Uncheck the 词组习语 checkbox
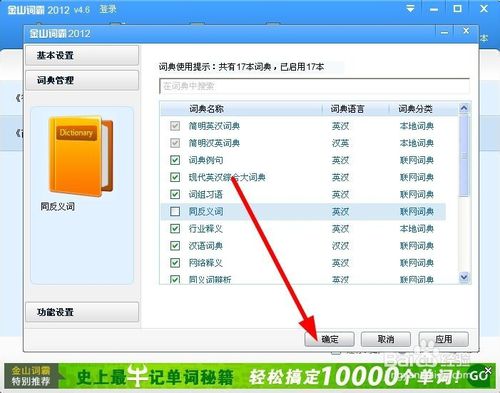Image resolution: width=500 pixels, height=393 pixels. 175,194
